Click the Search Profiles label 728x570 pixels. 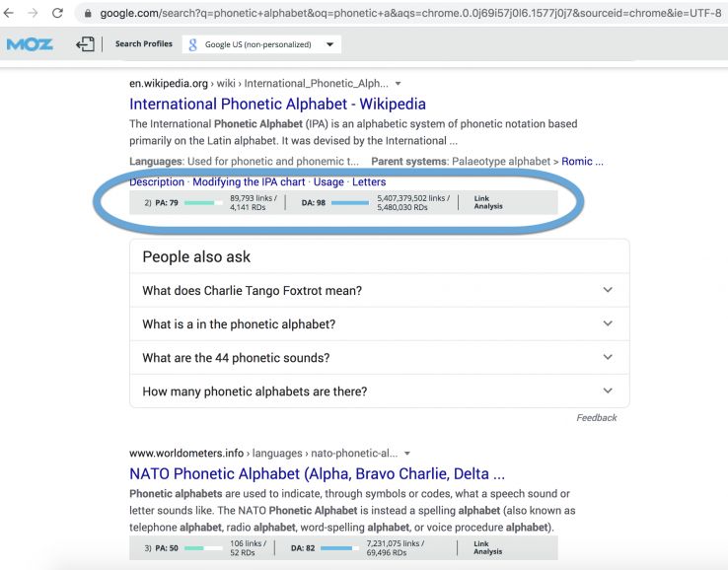143,44
